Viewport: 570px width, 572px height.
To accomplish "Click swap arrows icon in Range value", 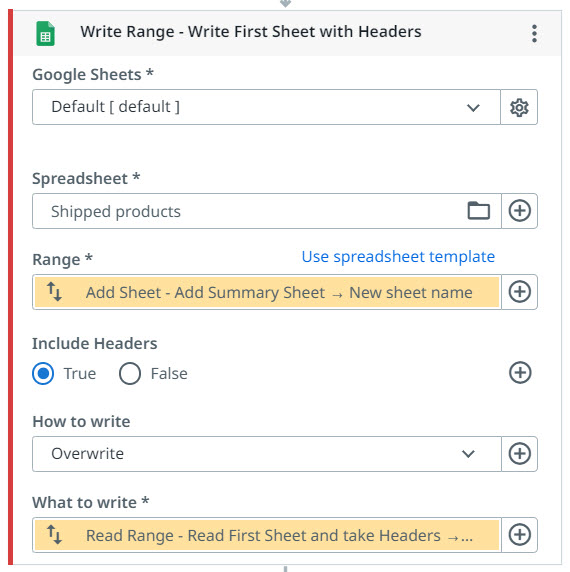I will (54, 291).
